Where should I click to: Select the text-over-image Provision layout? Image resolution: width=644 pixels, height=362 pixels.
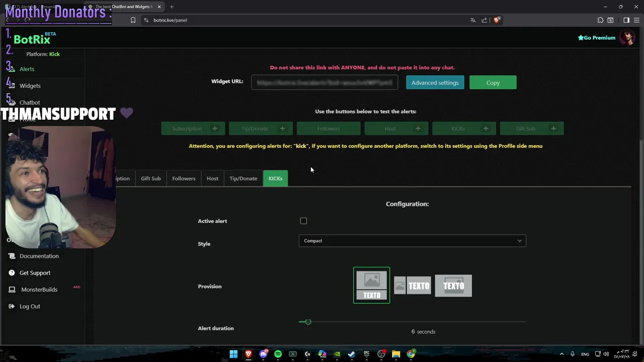[x=453, y=286]
